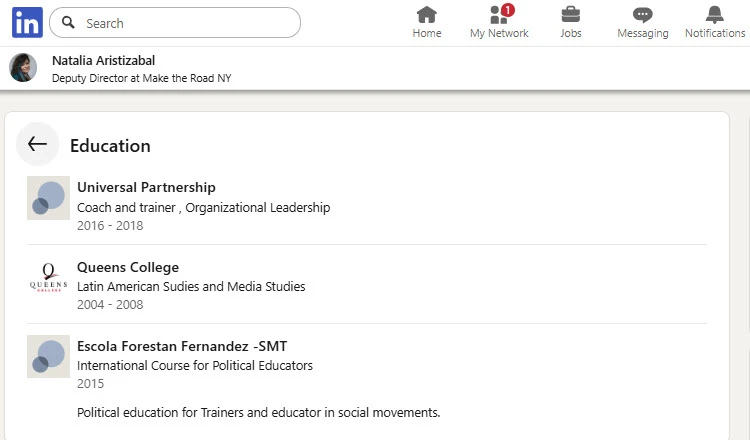This screenshot has width=750, height=440.
Task: Open Natalia Aristizabal's profile photo
Action: (23, 67)
